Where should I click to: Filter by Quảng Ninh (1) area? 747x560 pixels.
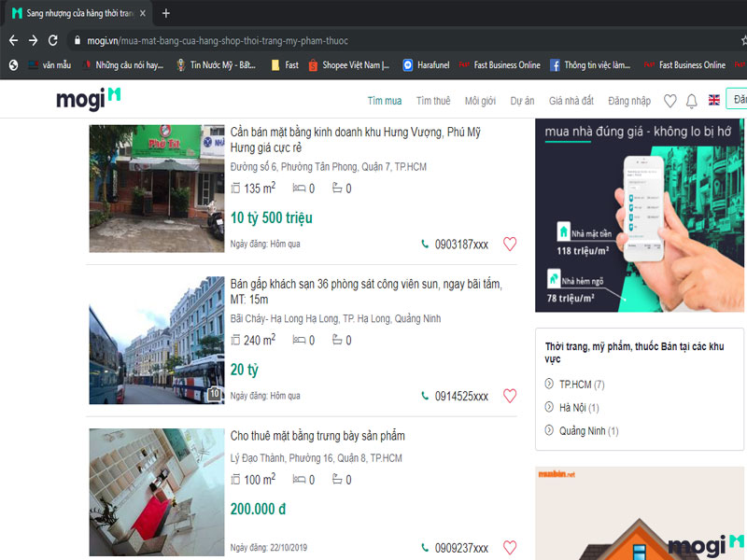589,431
